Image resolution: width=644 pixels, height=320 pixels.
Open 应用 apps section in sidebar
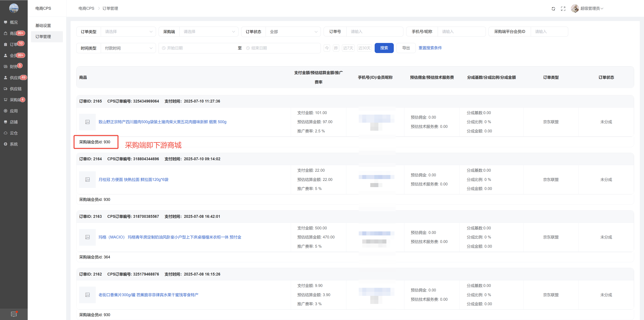point(13,111)
